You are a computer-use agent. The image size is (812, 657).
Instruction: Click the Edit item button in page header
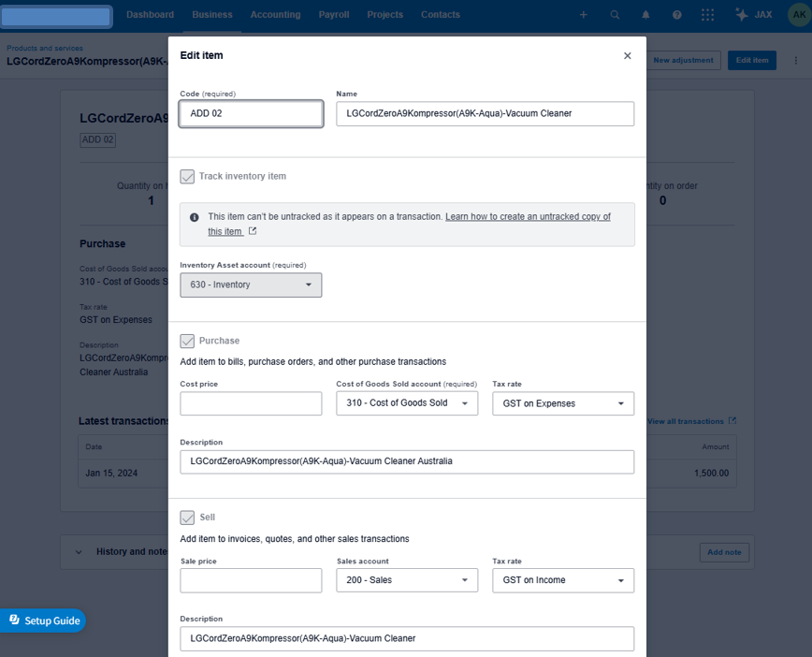(x=752, y=60)
